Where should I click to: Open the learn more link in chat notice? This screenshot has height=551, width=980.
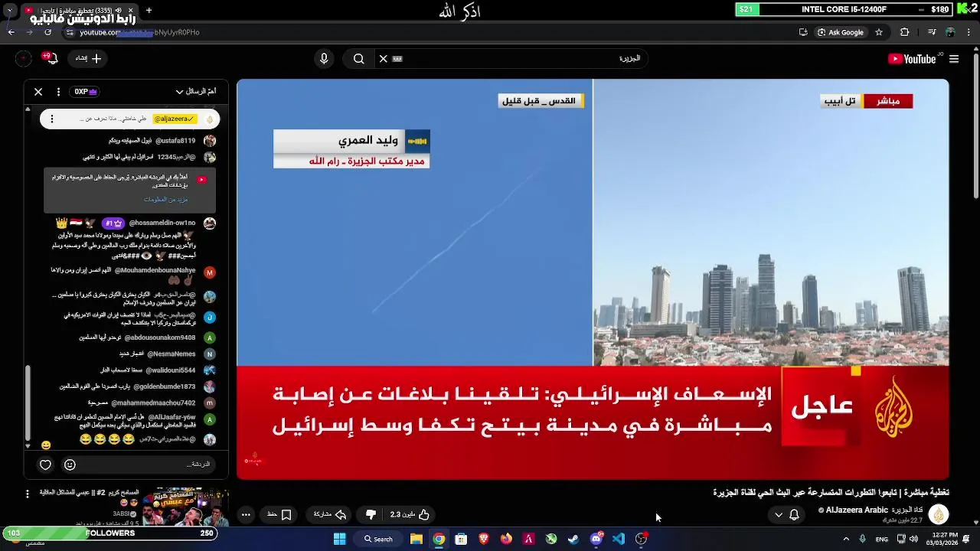click(x=165, y=200)
